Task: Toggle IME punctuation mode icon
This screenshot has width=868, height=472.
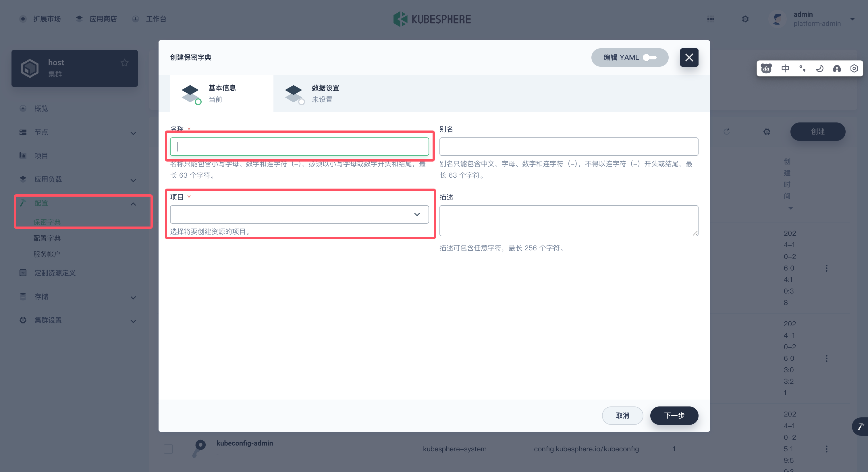Action: pos(802,68)
